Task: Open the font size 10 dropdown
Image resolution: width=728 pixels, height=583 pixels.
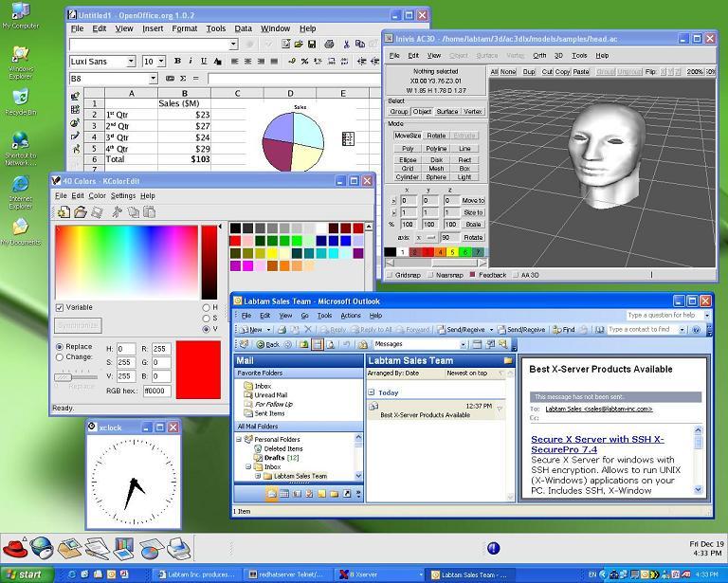Action: 160,62
